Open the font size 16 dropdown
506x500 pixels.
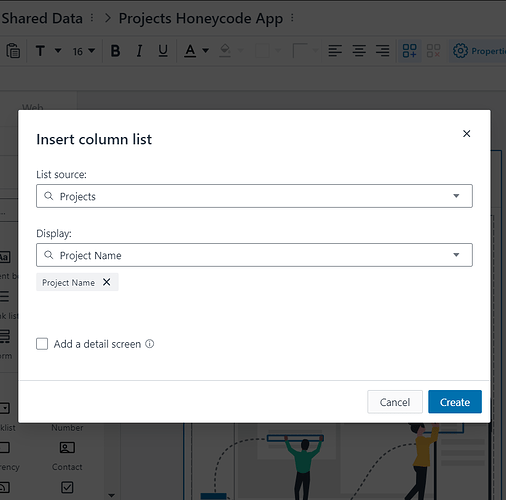tap(84, 51)
